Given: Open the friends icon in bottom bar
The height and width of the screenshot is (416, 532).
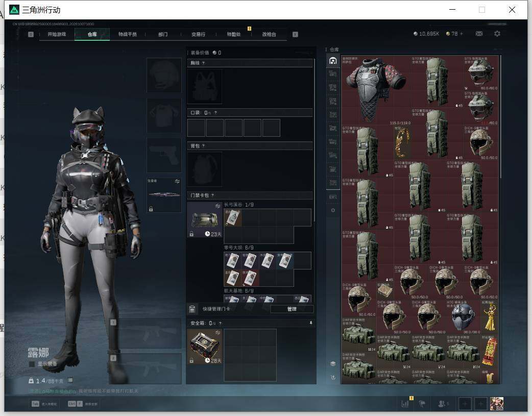Looking at the screenshot, I should point(442,404).
